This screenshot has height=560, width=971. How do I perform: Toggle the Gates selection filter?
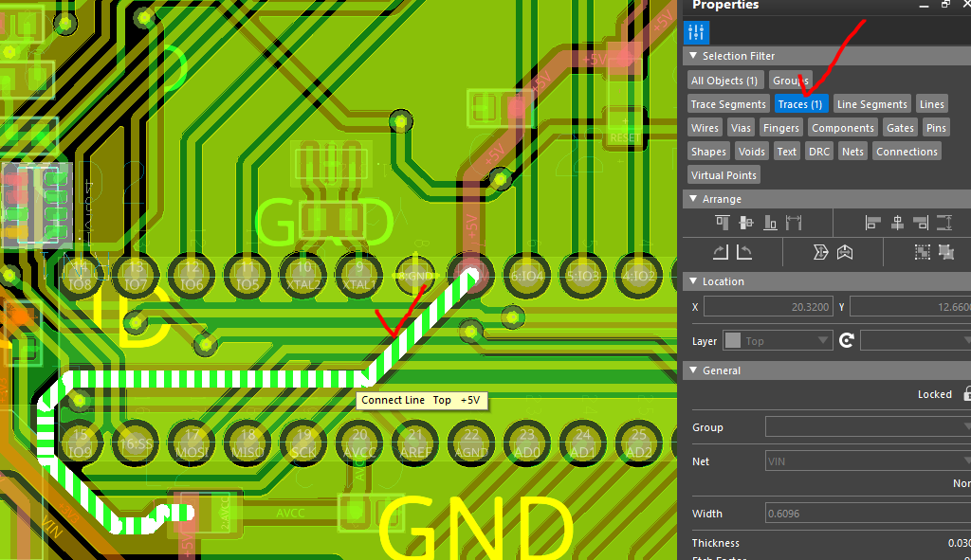(x=900, y=128)
